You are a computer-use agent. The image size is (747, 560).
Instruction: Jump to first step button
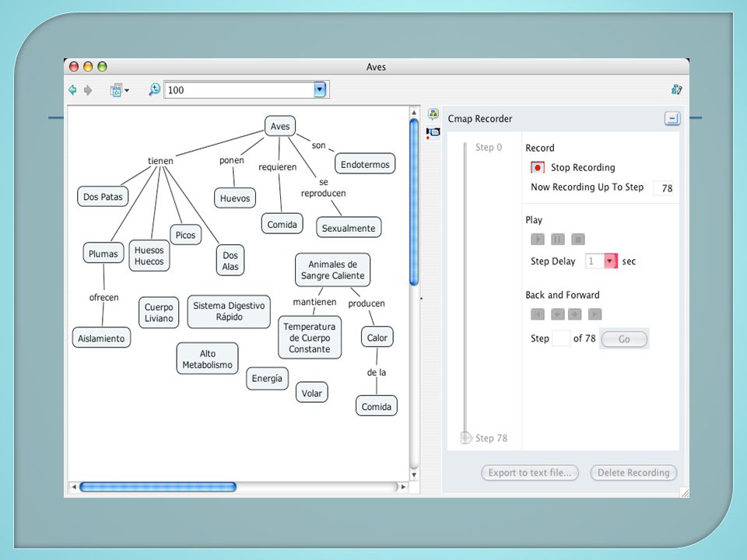538,314
